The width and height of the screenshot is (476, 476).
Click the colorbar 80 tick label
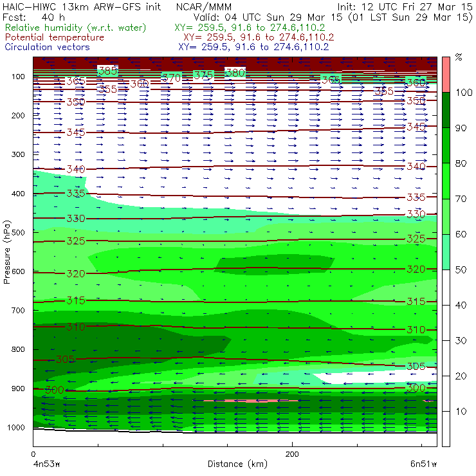pyautogui.click(x=461, y=163)
